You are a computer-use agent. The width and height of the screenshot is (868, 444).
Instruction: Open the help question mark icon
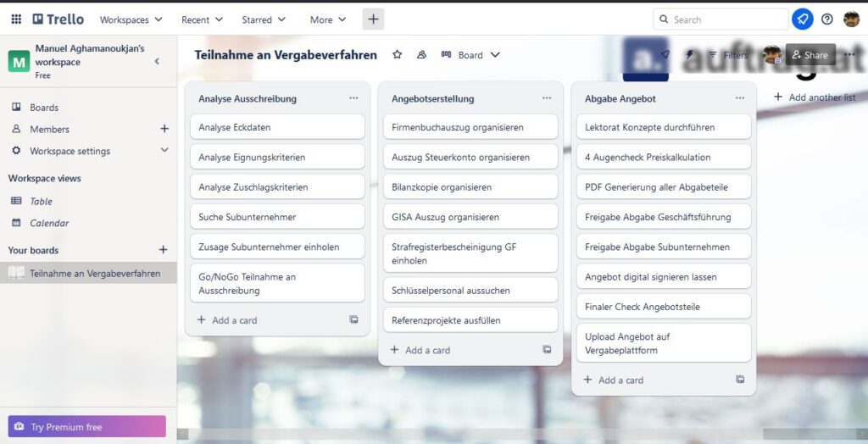click(827, 19)
